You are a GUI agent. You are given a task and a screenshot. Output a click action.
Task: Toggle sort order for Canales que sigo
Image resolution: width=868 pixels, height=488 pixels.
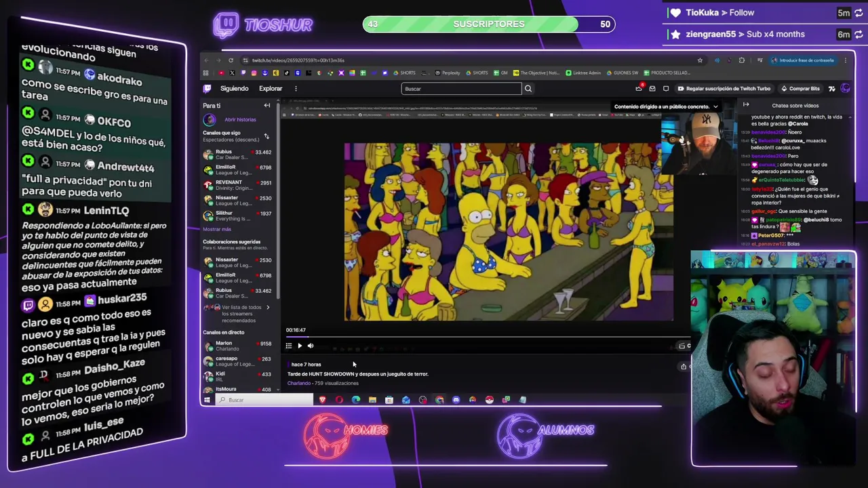tap(267, 136)
